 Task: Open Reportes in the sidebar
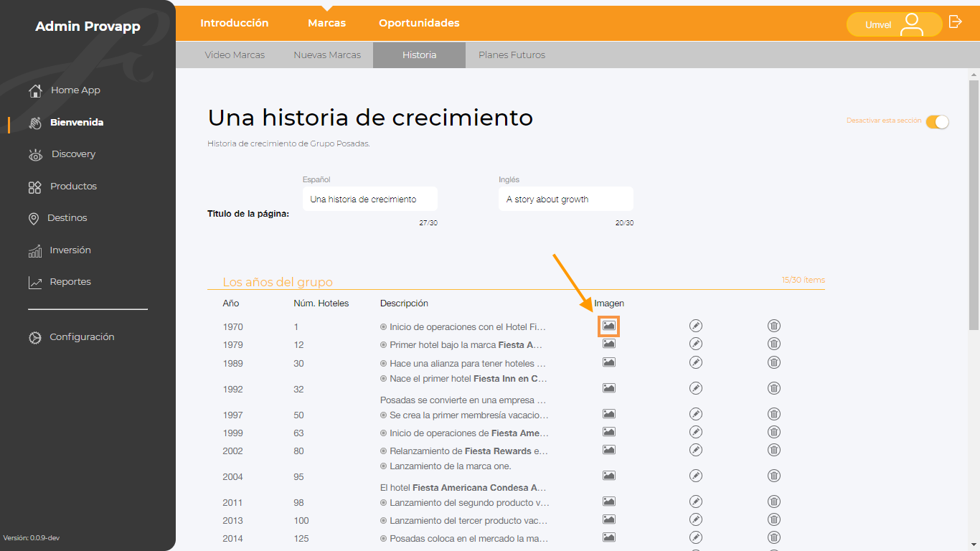pyautogui.click(x=60, y=282)
